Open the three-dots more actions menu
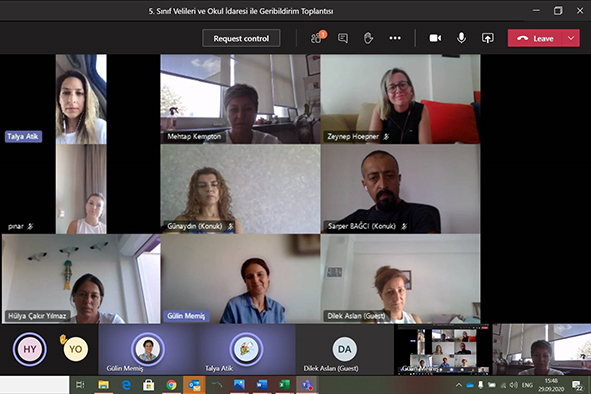 click(395, 38)
